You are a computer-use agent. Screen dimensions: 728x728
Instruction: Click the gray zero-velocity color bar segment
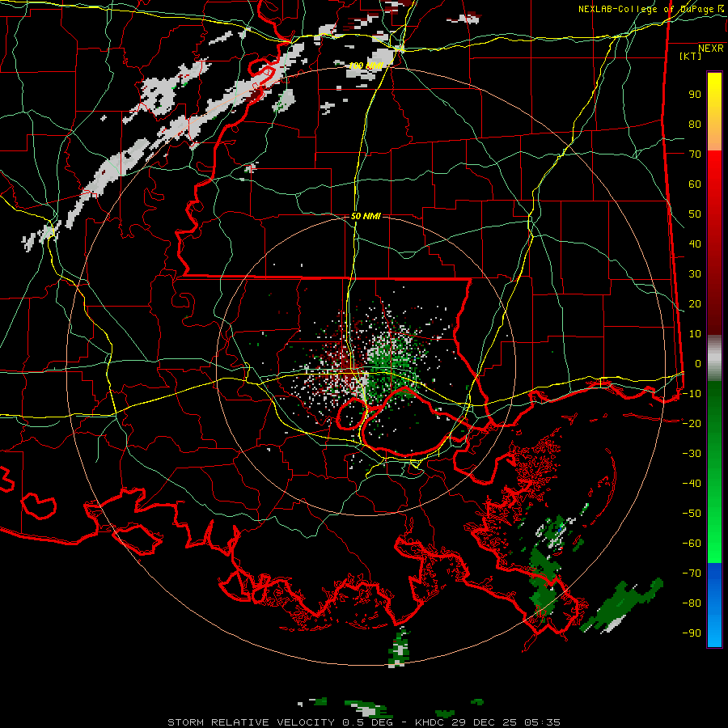pyautogui.click(x=714, y=358)
